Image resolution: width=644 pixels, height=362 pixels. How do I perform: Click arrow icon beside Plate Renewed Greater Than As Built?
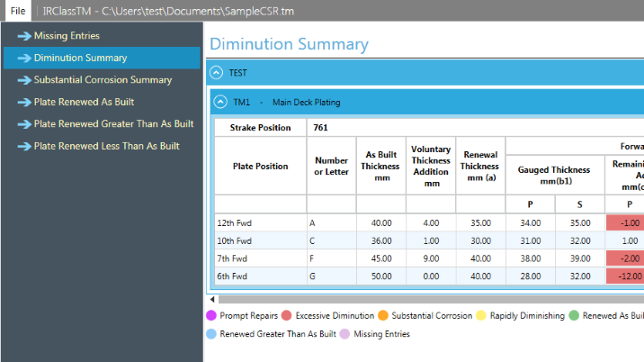point(24,124)
